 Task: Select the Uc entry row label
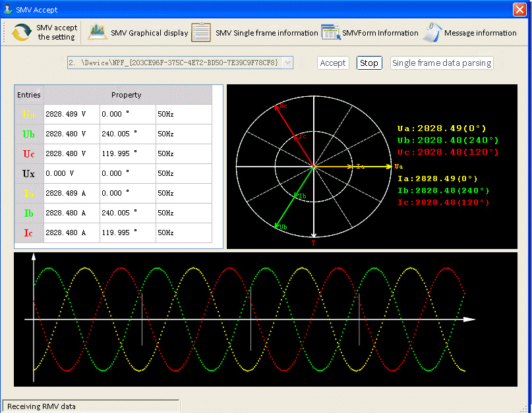[x=28, y=154]
